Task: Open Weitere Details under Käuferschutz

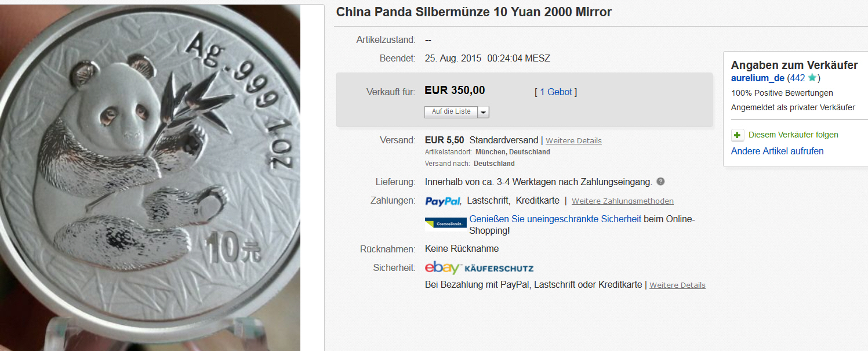Action: coord(677,285)
